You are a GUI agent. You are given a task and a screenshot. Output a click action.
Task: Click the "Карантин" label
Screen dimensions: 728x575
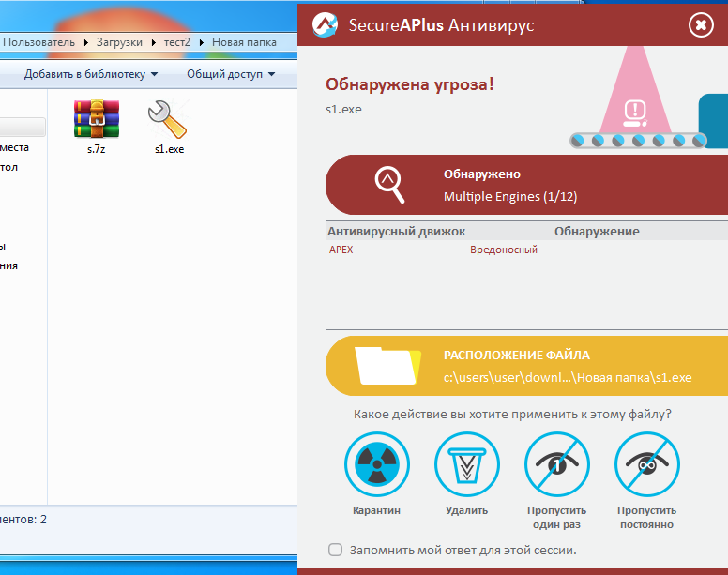pyautogui.click(x=376, y=510)
